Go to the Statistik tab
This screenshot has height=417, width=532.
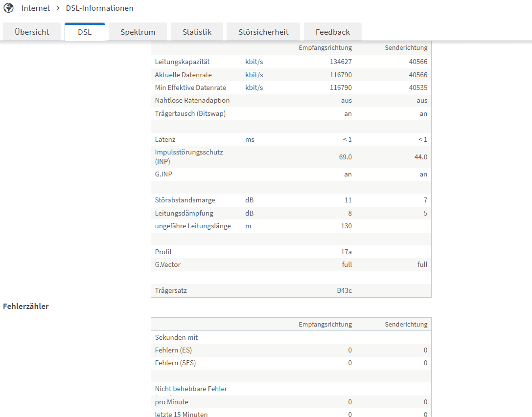click(197, 32)
